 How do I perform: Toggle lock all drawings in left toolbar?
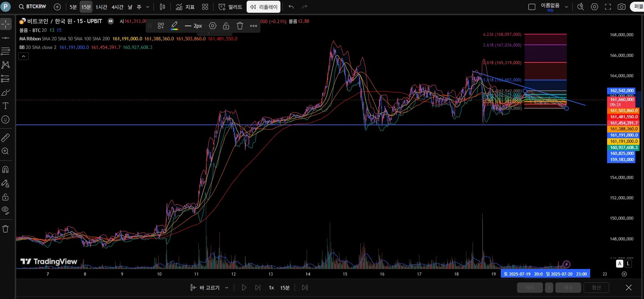[6, 197]
